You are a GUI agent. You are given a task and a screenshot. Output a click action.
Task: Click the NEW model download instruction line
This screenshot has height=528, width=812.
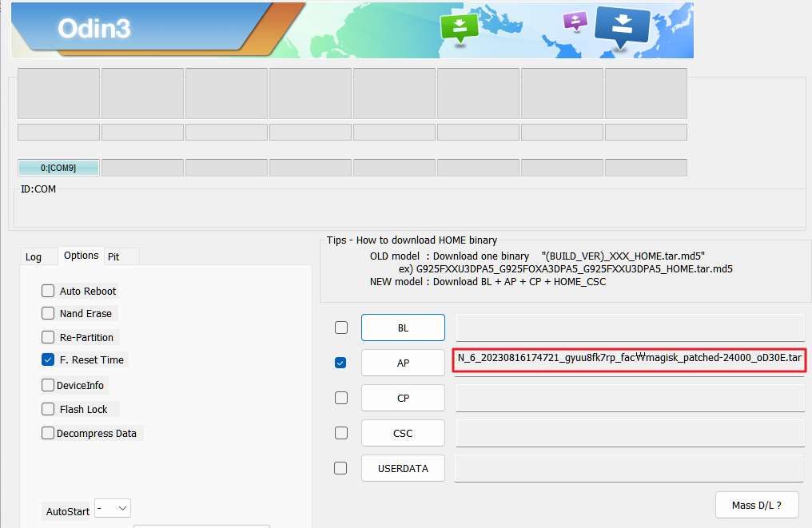(x=488, y=282)
